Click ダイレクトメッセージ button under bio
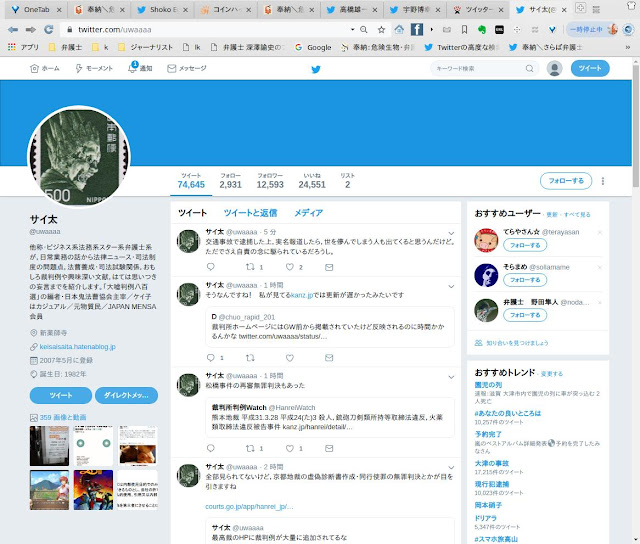This screenshot has height=544, width=640. (127, 395)
